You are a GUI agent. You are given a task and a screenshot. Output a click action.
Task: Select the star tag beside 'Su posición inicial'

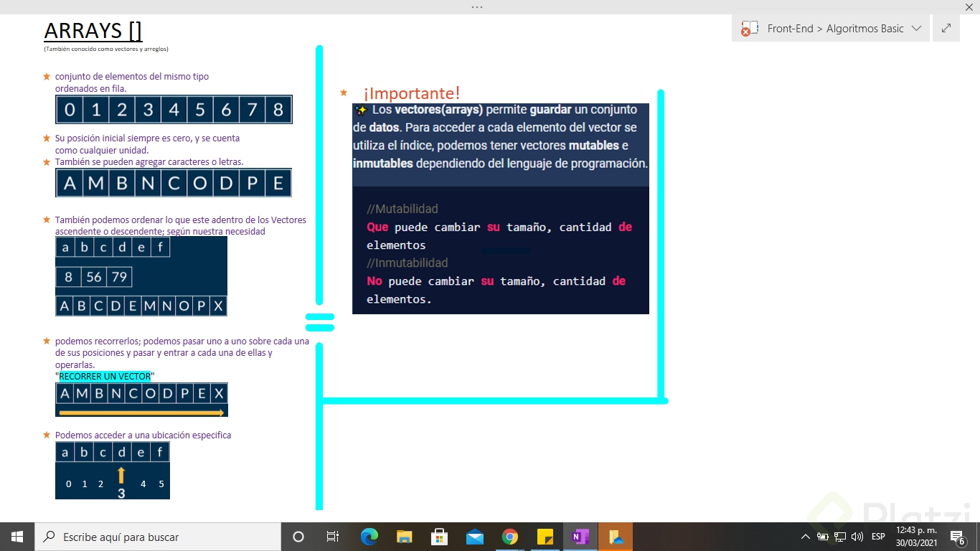click(x=47, y=138)
